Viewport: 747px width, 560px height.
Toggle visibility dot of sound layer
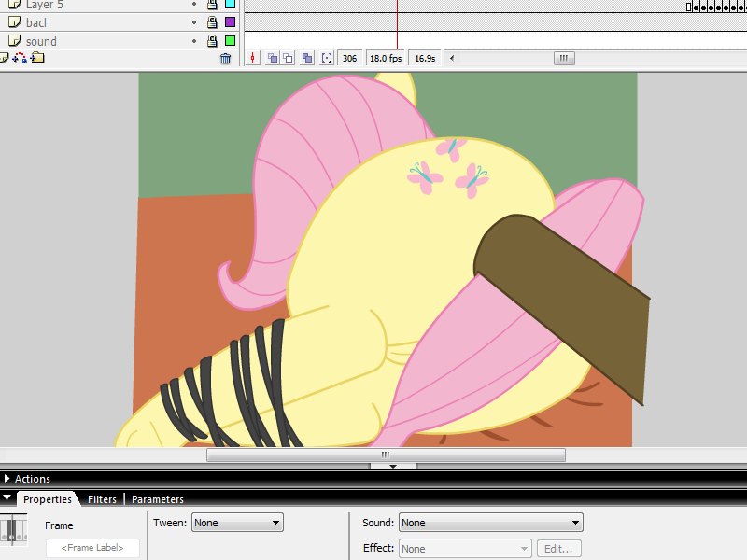(x=194, y=41)
